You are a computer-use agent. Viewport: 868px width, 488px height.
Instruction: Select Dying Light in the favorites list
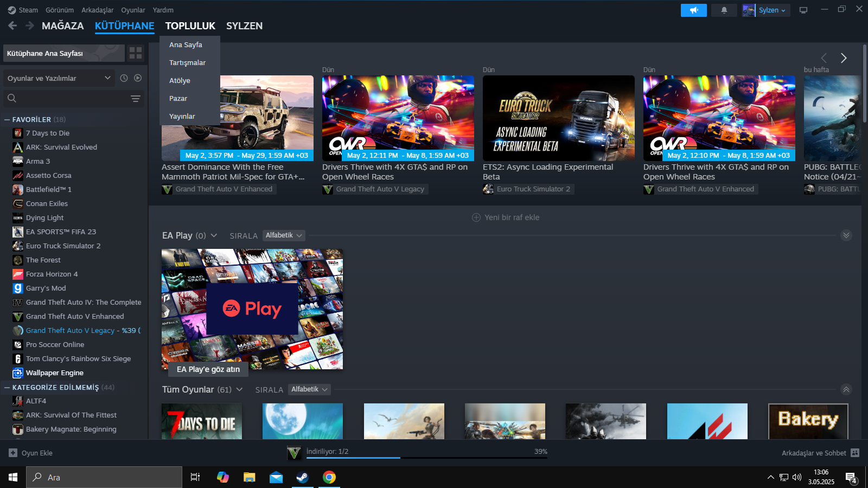[45, 217]
